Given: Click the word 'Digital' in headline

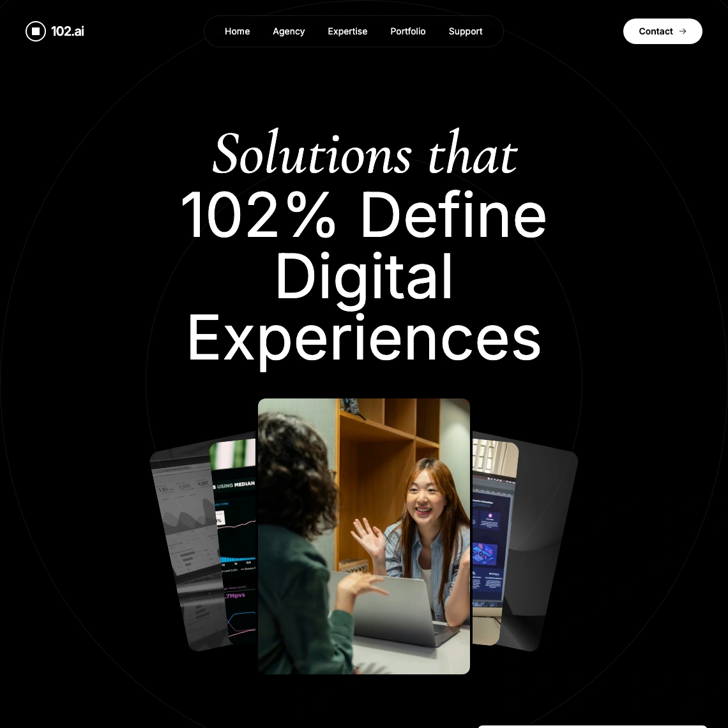Looking at the screenshot, I should (x=364, y=277).
